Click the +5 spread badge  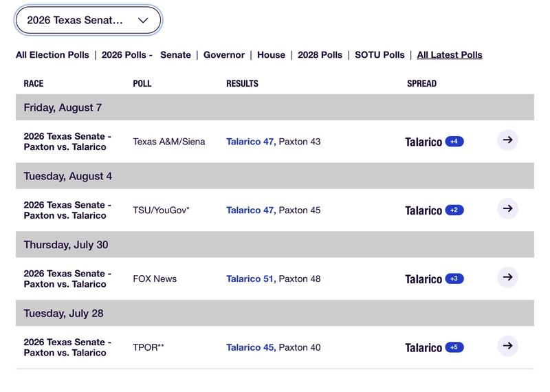pyautogui.click(x=454, y=347)
